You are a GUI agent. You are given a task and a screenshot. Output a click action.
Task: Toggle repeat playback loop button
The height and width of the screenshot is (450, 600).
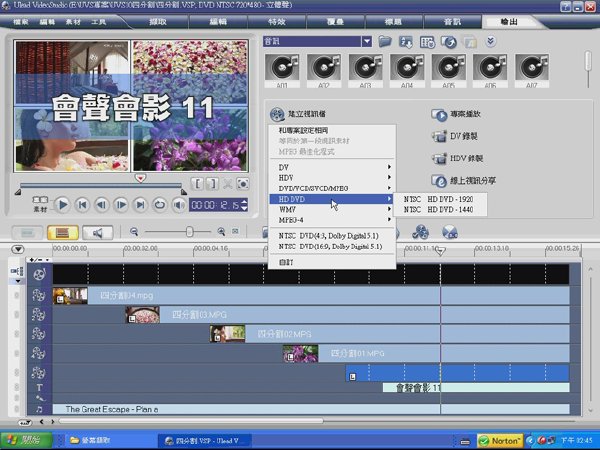click(160, 205)
